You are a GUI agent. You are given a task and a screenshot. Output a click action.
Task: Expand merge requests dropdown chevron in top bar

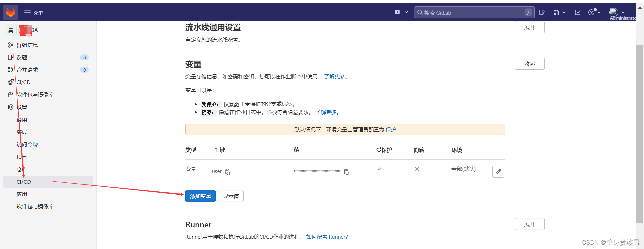(564, 12)
